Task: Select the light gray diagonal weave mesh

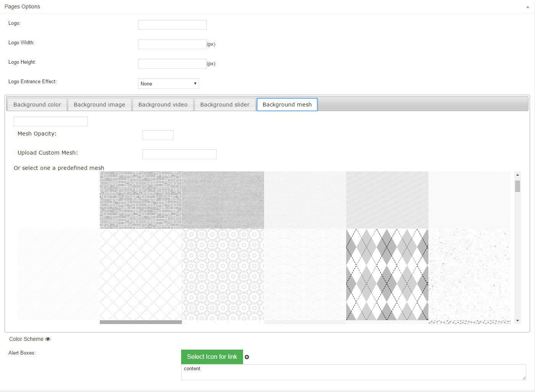Action: [x=387, y=200]
